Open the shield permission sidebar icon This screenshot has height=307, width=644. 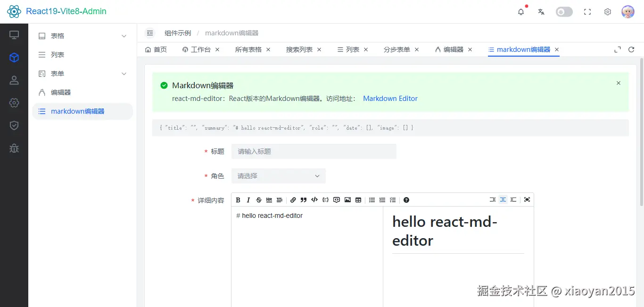tap(14, 125)
